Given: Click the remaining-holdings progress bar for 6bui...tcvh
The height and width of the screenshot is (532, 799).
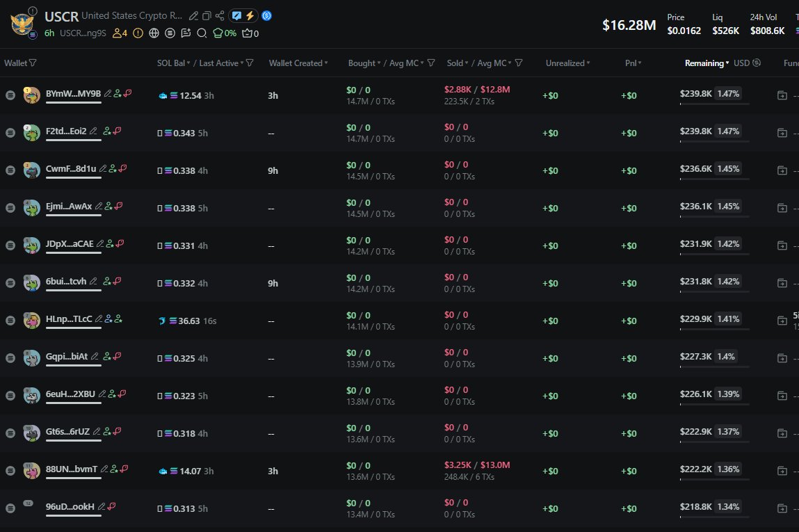Looking at the screenshot, I should [x=714, y=292].
